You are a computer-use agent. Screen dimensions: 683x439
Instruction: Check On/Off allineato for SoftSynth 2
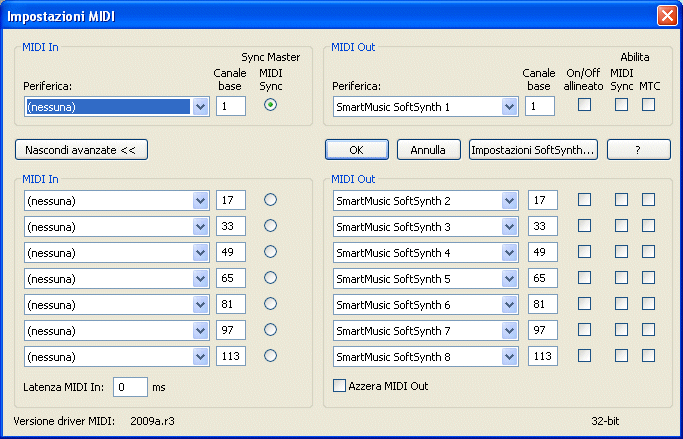tap(584, 200)
